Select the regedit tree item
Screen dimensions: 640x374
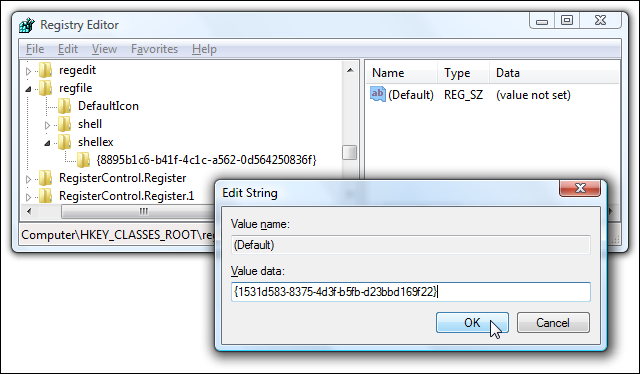click(x=78, y=70)
